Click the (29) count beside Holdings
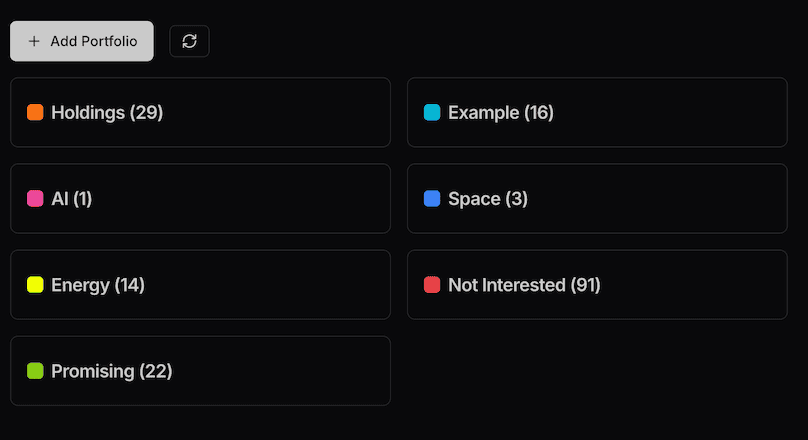 click(x=146, y=112)
